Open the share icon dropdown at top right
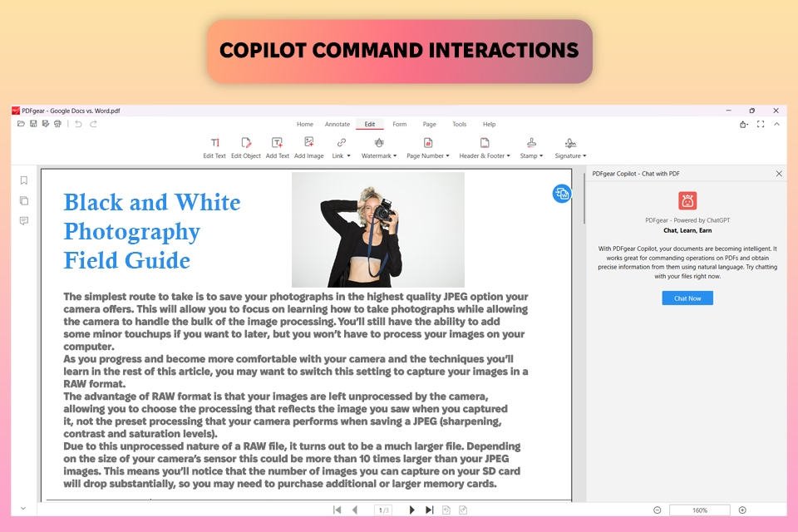The width and height of the screenshot is (798, 532). click(744, 124)
